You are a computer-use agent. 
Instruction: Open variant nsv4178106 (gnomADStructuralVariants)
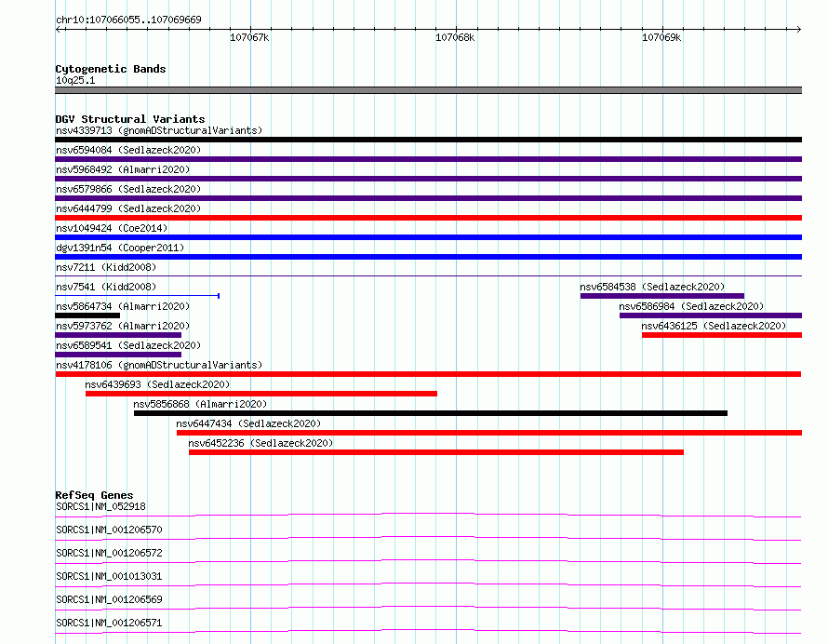(159, 365)
